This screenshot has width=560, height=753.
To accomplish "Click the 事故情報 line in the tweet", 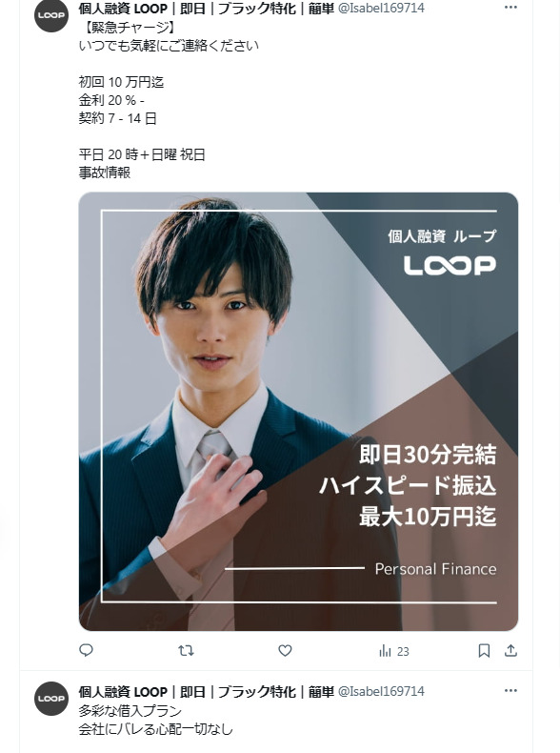I will pos(105,173).
